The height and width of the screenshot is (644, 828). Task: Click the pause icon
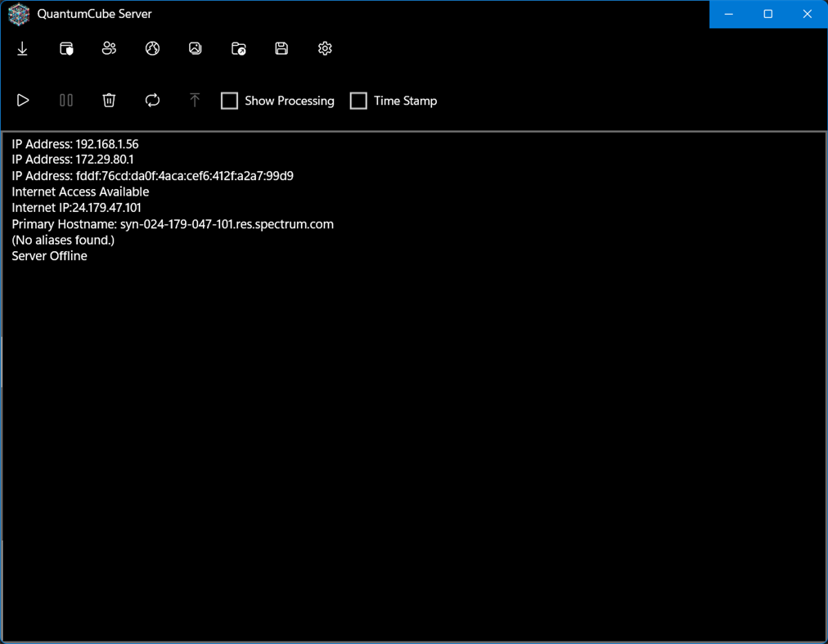click(x=65, y=100)
